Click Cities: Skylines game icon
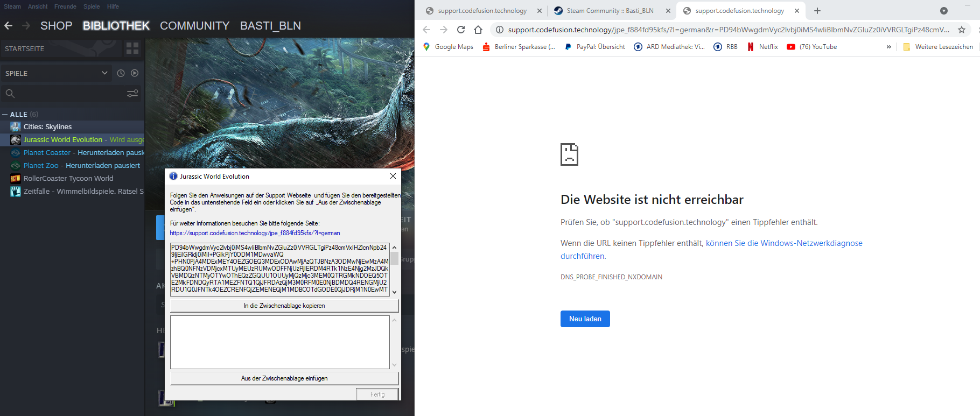 point(16,126)
